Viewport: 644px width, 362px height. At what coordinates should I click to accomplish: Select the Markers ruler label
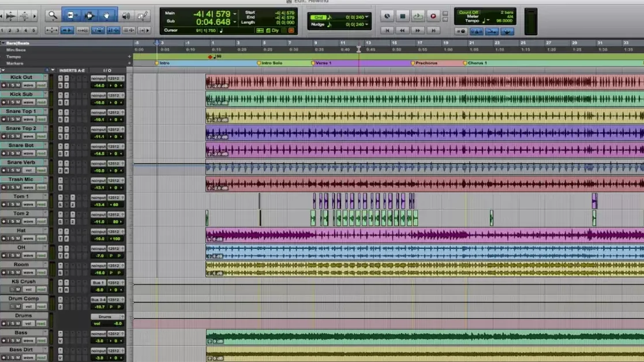[14, 64]
